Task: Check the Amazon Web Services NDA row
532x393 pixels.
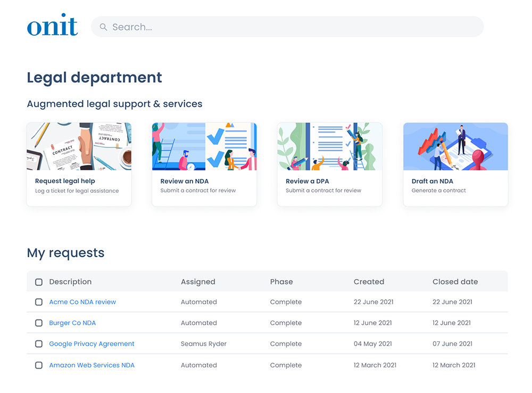Action: 39,365
